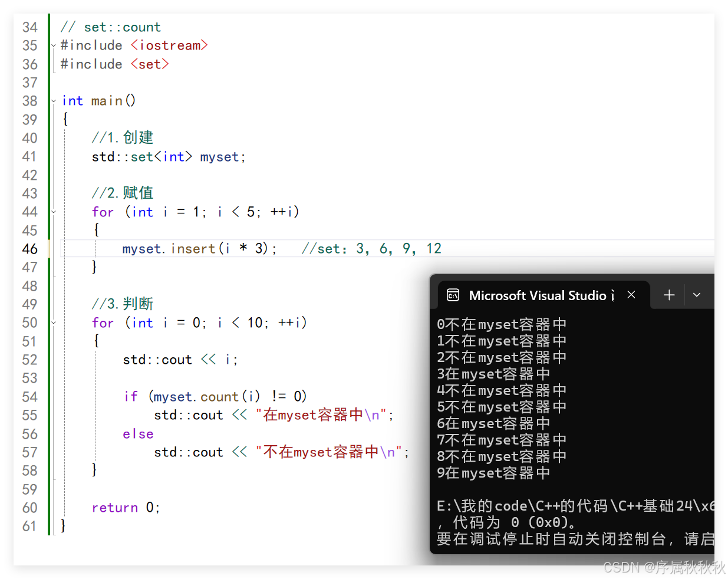Click the command prompt icon on the terminal tab
This screenshot has width=728, height=579.
coord(453,295)
